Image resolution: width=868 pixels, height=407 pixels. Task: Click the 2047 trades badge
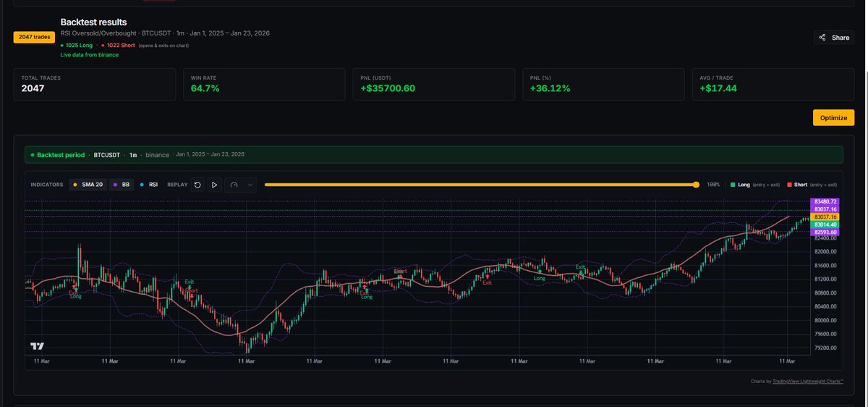tap(34, 38)
